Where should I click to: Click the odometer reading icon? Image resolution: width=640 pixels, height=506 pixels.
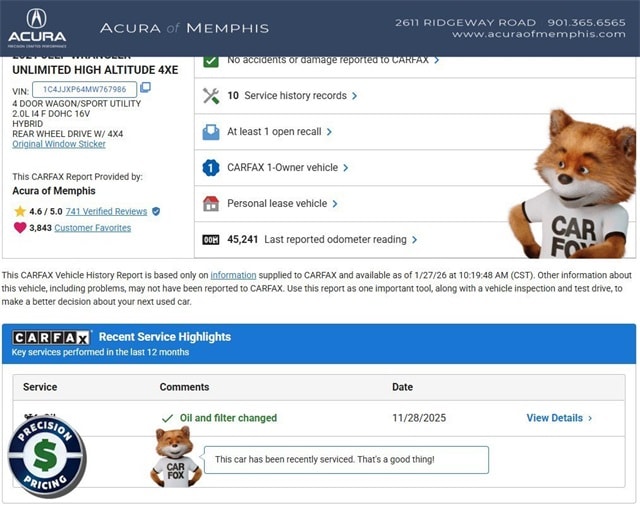[211, 240]
